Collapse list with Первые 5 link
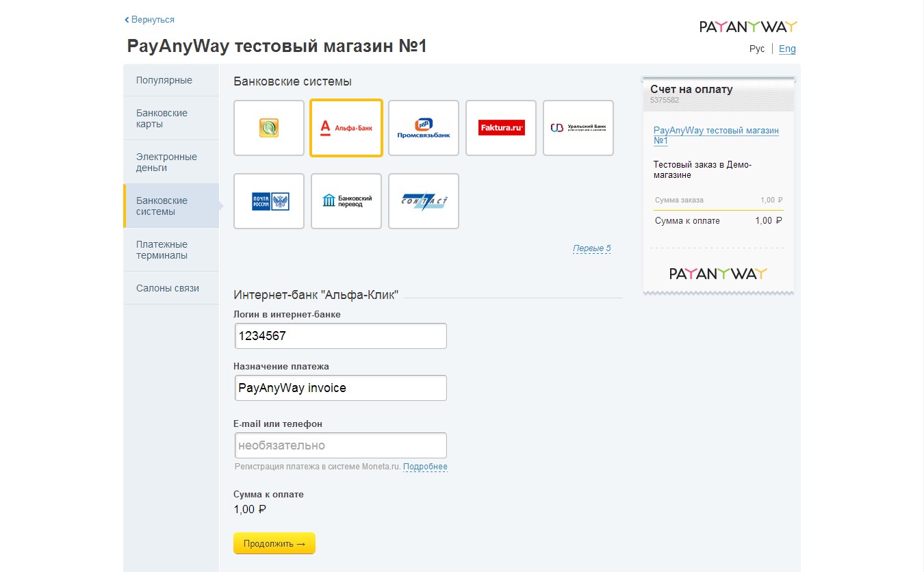This screenshot has height=572, width=924. point(591,248)
